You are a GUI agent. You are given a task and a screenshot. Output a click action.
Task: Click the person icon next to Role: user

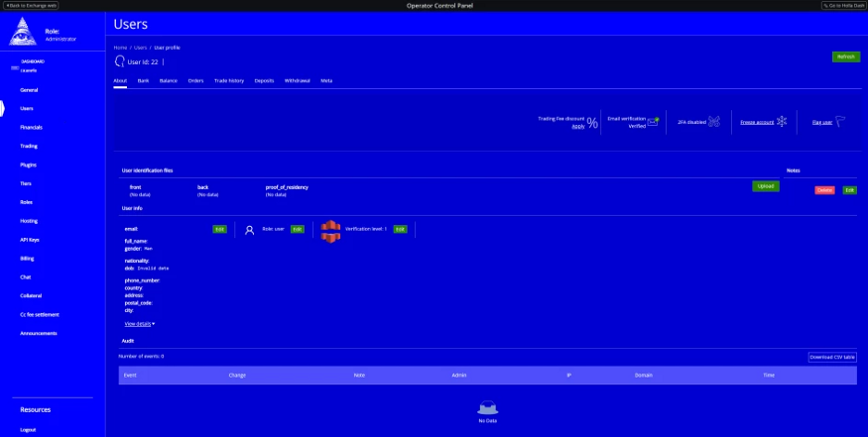point(250,229)
